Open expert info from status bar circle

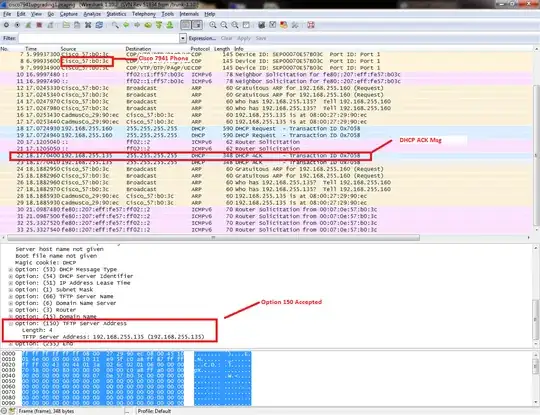4,411
